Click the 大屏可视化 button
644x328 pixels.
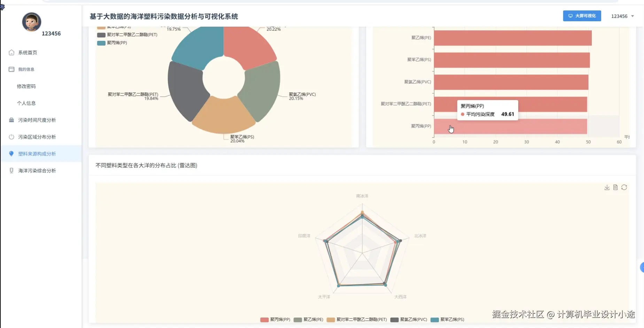582,16
